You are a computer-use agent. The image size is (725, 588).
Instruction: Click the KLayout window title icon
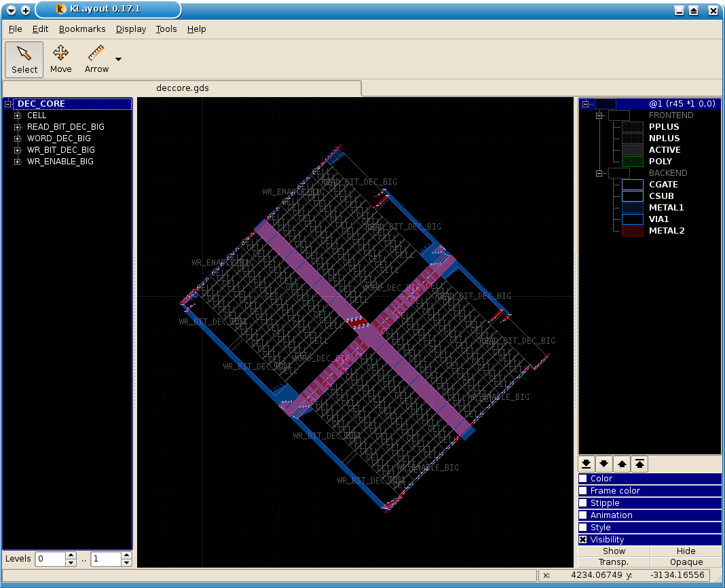(x=61, y=10)
